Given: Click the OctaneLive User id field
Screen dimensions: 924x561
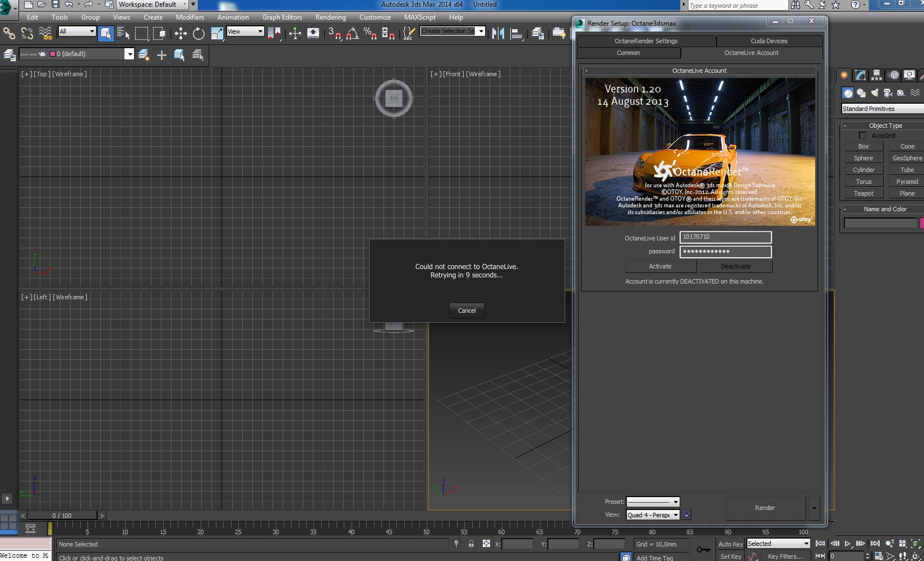Looking at the screenshot, I should click(x=726, y=237).
